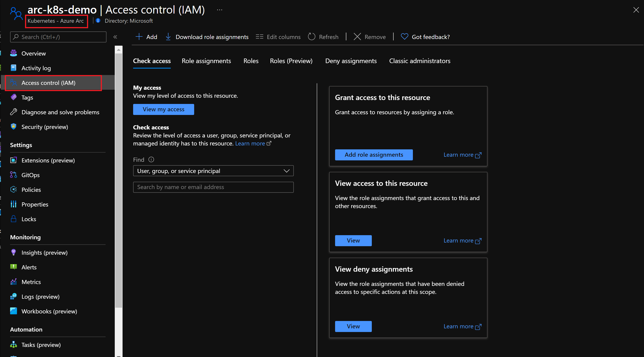Open Got feedback heart icon
The height and width of the screenshot is (357, 644).
(404, 36)
